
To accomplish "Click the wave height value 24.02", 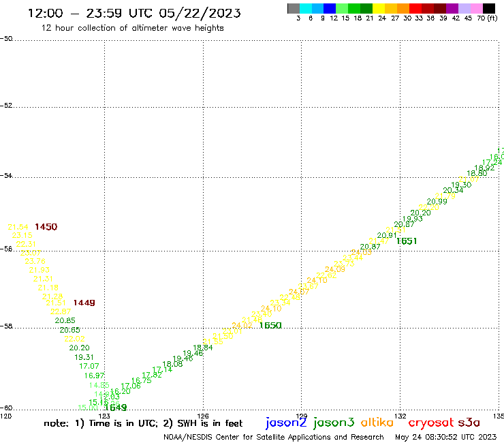I will (242, 325).
